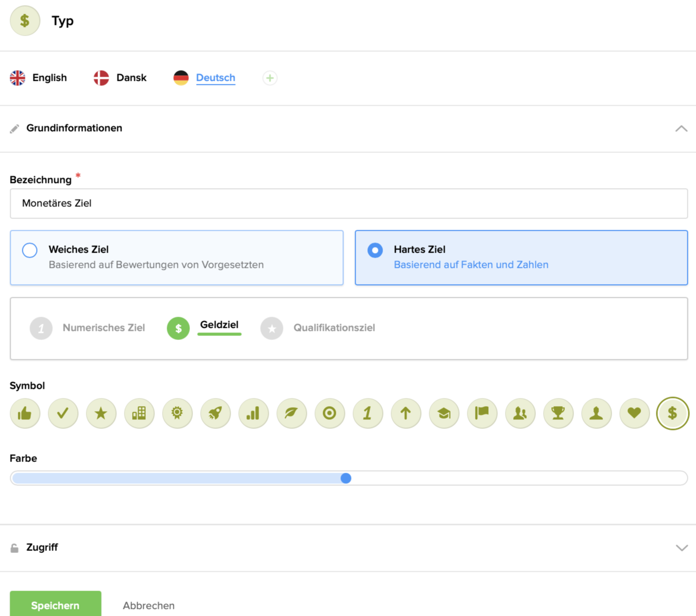Screen dimensions: 696x616
Task: Collapse the Grundinformationen section
Action: (681, 129)
